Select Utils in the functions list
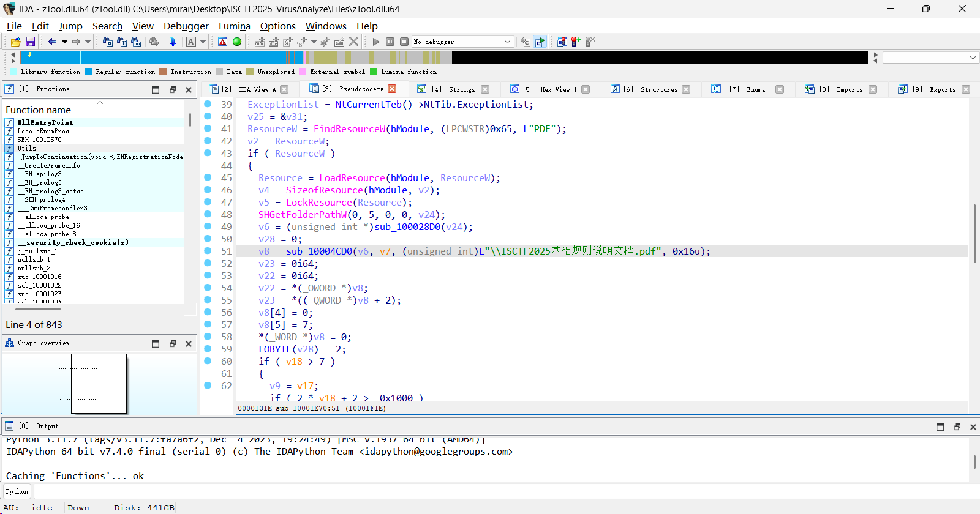980x514 pixels. [26, 148]
